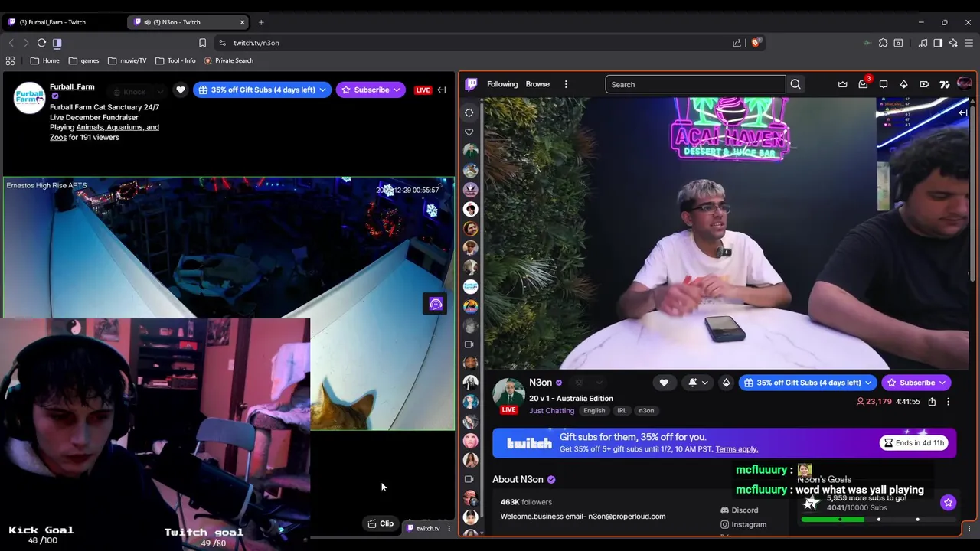Image resolution: width=980 pixels, height=551 pixels.
Task: Open the Prime loot crown icon
Action: click(x=842, y=84)
